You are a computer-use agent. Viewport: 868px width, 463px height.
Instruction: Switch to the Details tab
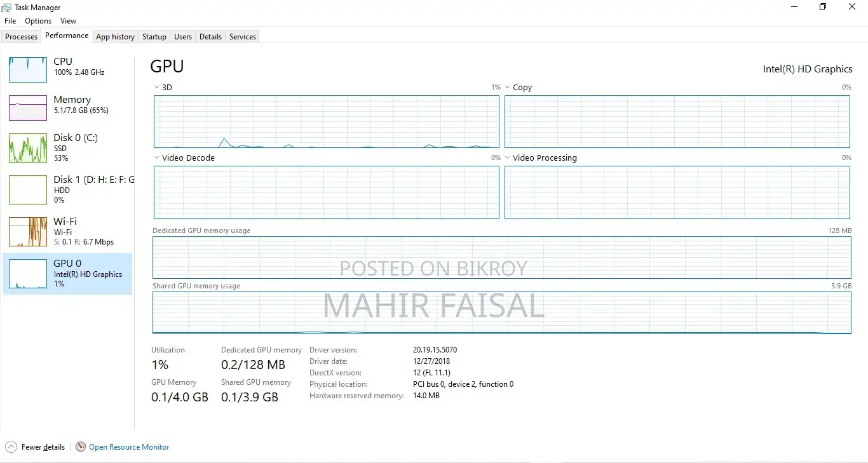[210, 37]
